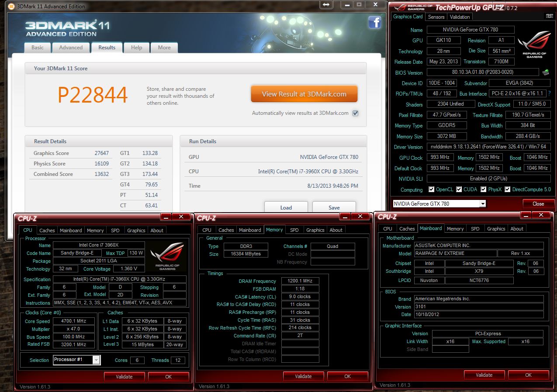Click the Close button in GPU-Z
Image resolution: width=557 pixels, height=392 pixels.
[x=538, y=203]
